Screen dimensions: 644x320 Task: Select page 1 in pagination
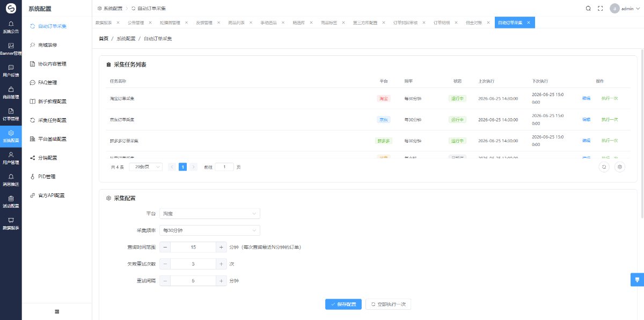[182, 167]
